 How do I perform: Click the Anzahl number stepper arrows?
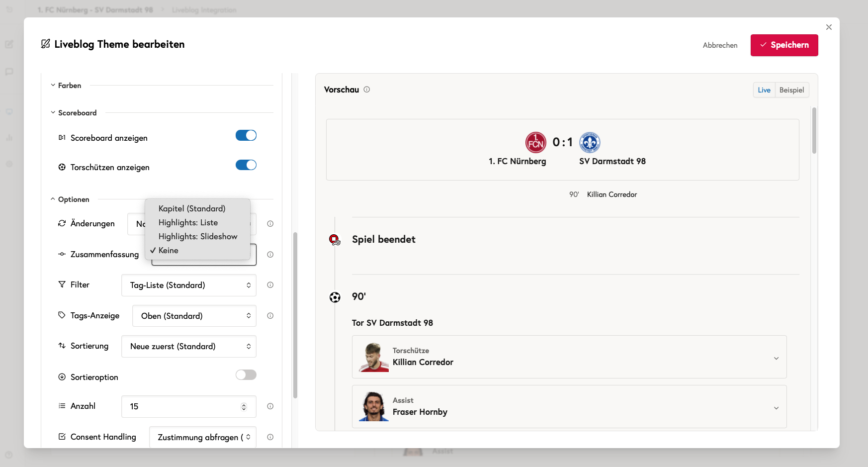pos(244,407)
